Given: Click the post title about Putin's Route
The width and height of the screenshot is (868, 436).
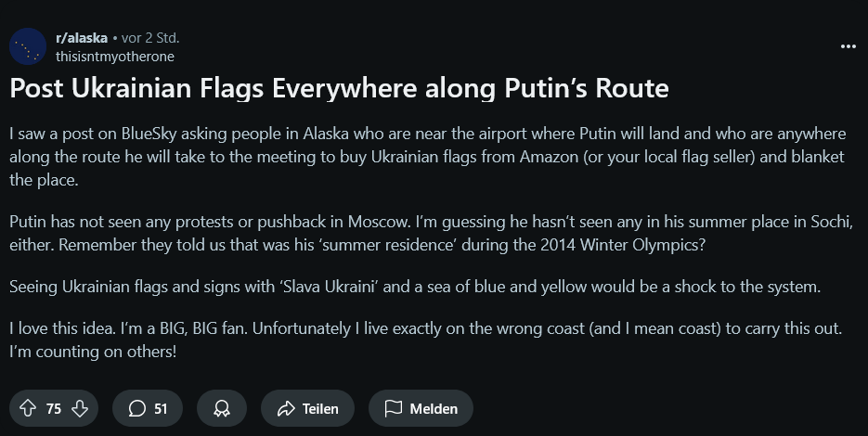Looking at the screenshot, I should [x=339, y=88].
